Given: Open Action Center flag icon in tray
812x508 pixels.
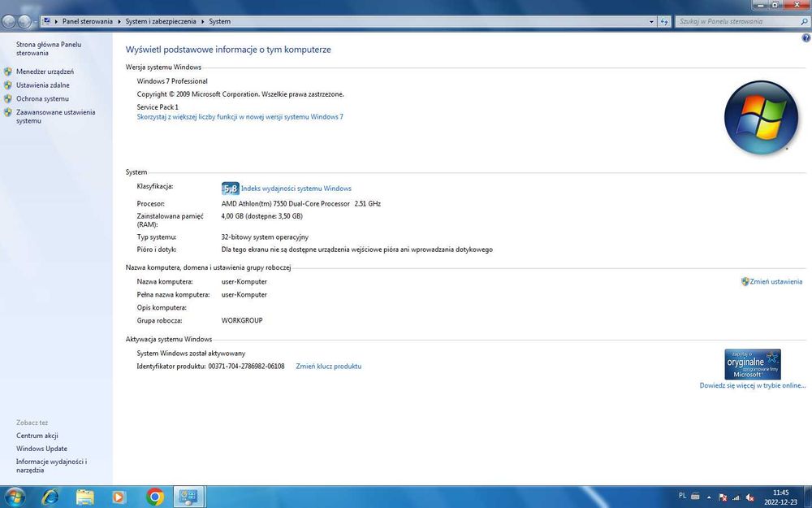Looking at the screenshot, I should (723, 497).
